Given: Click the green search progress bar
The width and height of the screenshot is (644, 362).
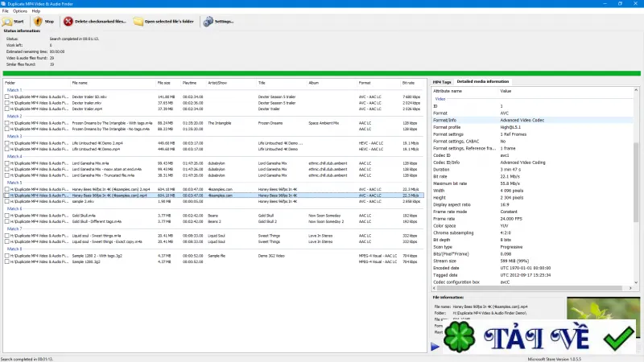Looking at the screenshot, I should pos(321,73).
